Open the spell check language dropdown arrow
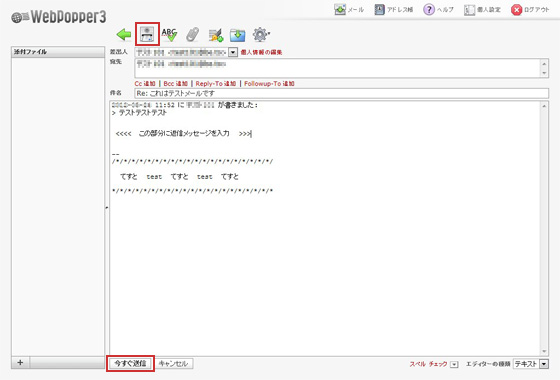This screenshot has height=380, width=560. (x=454, y=364)
